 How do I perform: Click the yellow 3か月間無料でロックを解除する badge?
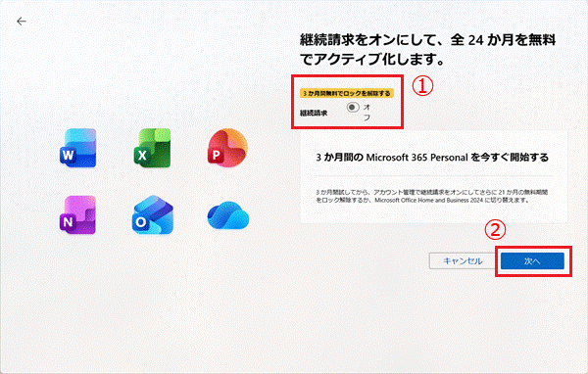click(347, 93)
